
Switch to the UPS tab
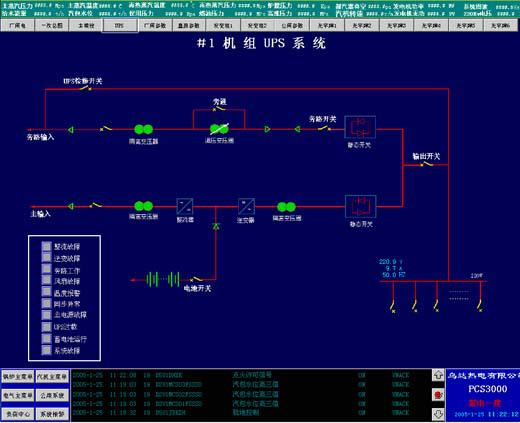point(120,25)
